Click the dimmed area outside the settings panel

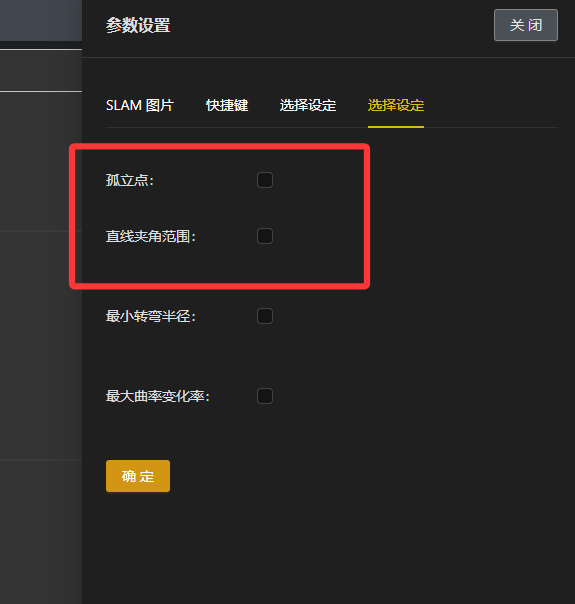point(41,347)
